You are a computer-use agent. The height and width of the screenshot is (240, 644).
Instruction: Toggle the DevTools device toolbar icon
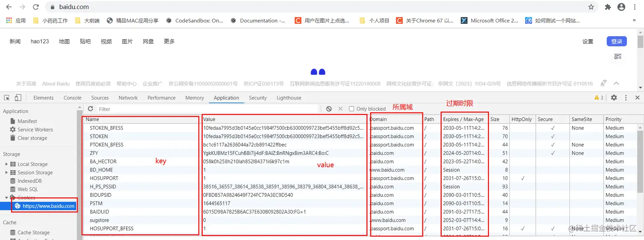tap(18, 97)
